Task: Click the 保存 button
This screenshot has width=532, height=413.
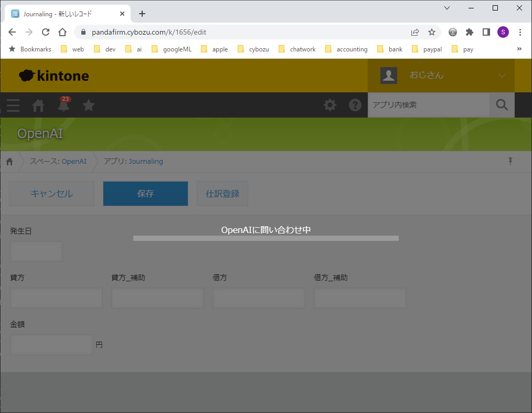Action: coord(145,194)
